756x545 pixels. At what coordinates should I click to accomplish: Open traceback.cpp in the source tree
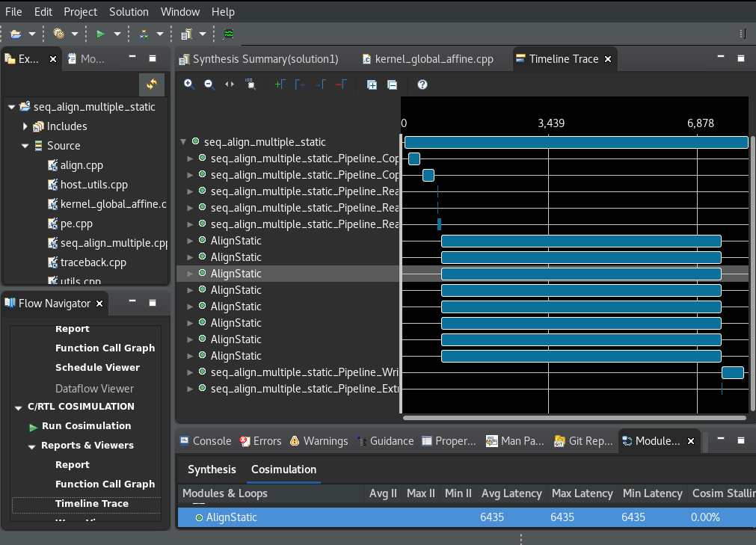point(93,262)
